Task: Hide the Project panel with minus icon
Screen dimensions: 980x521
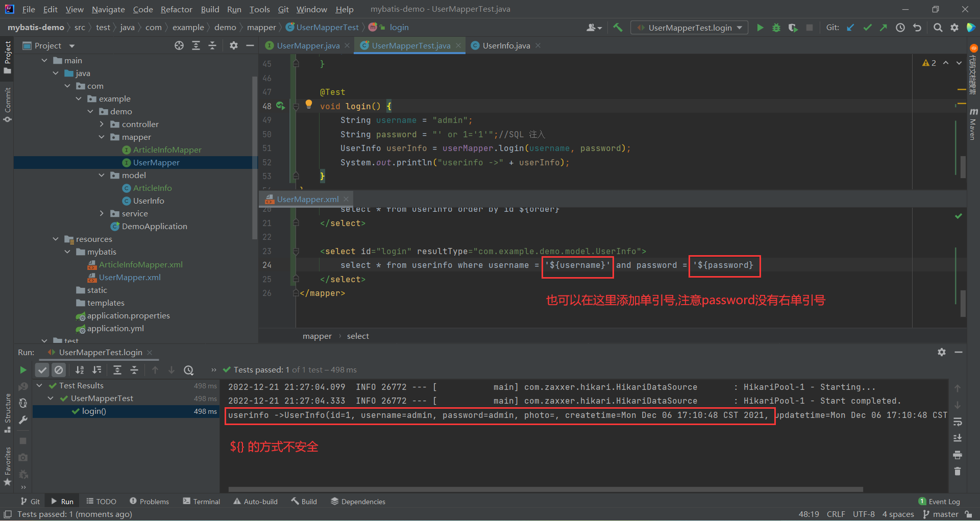Action: click(x=250, y=46)
